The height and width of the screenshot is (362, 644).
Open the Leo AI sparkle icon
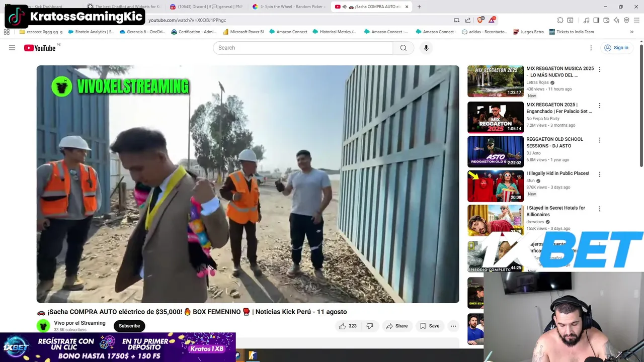[616, 20]
